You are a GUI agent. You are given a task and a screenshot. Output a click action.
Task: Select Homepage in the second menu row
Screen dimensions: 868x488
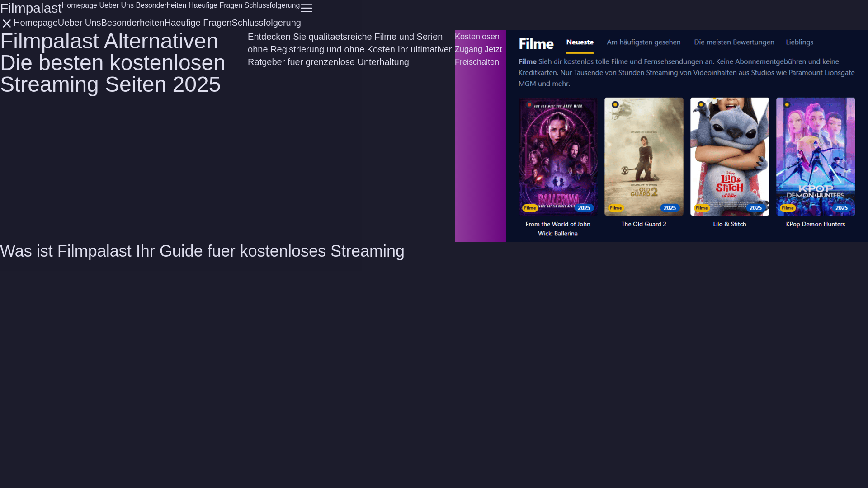pos(36,23)
